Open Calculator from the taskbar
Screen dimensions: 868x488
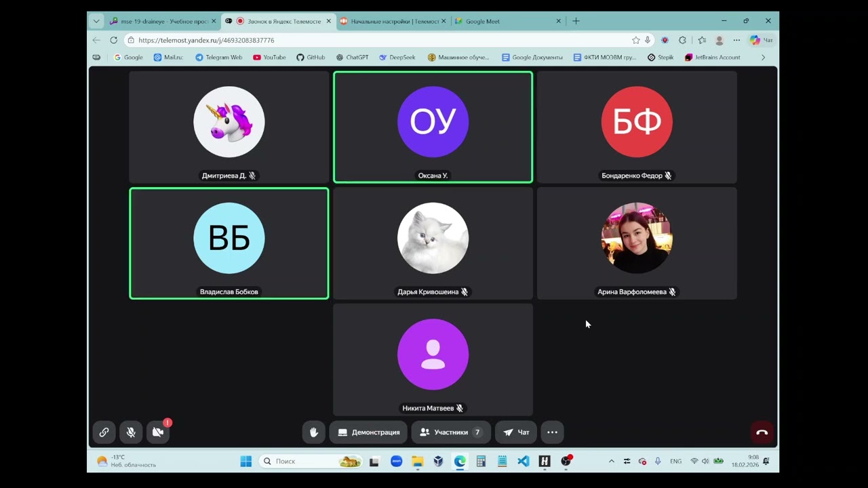[481, 462]
